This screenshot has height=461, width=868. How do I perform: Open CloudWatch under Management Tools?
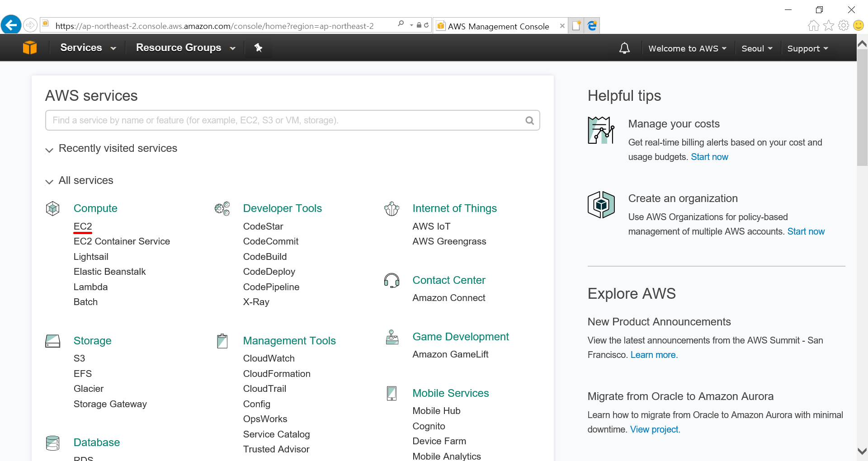click(x=269, y=358)
